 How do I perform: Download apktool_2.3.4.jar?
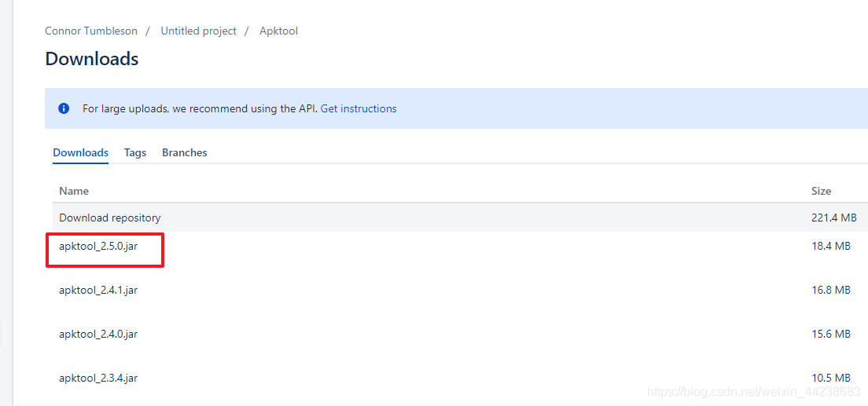[98, 379]
